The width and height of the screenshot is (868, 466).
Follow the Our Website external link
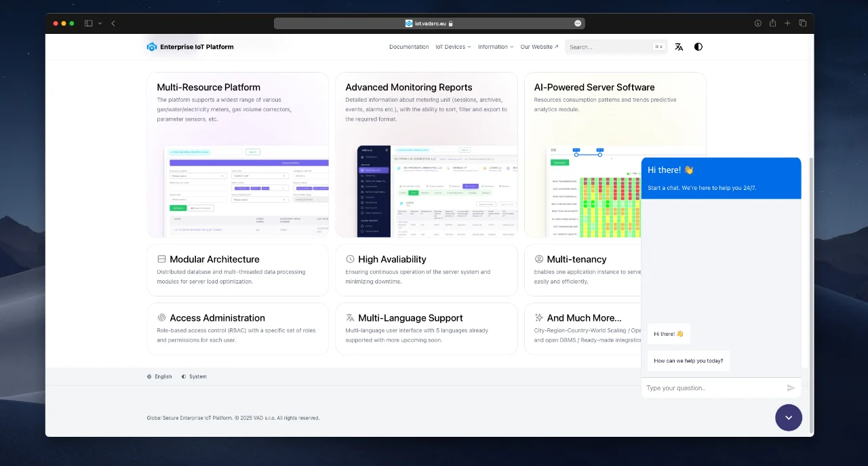point(539,47)
